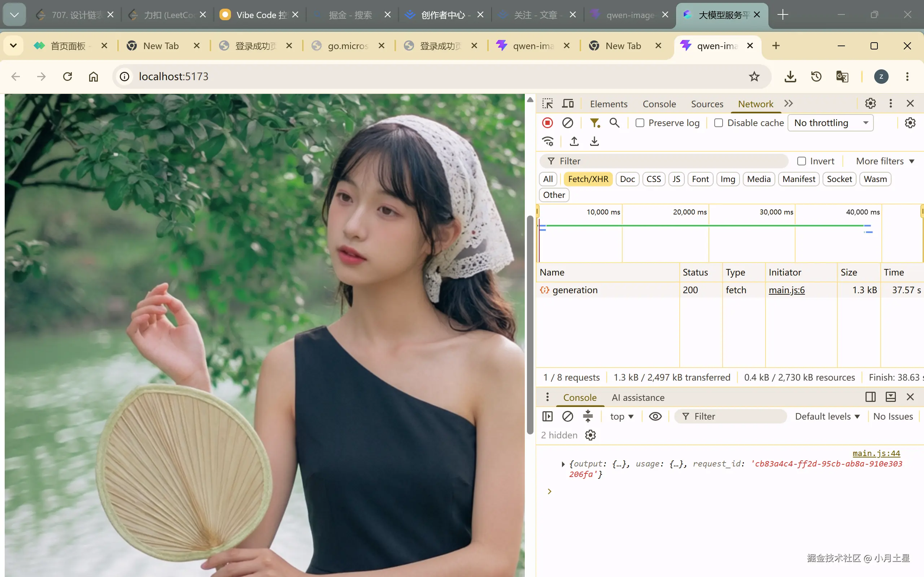Show more DevTools tabs chevron
Image resolution: width=924 pixels, height=577 pixels.
tap(788, 103)
